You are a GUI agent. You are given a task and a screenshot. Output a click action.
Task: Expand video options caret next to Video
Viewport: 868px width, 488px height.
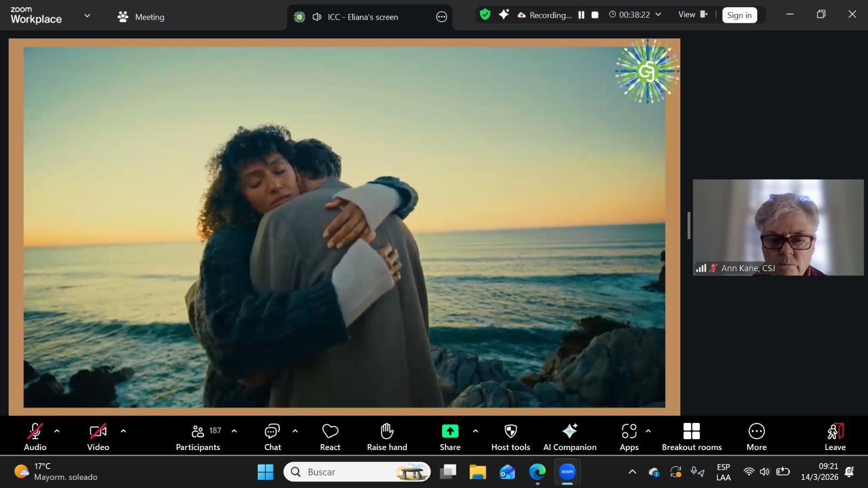click(123, 431)
